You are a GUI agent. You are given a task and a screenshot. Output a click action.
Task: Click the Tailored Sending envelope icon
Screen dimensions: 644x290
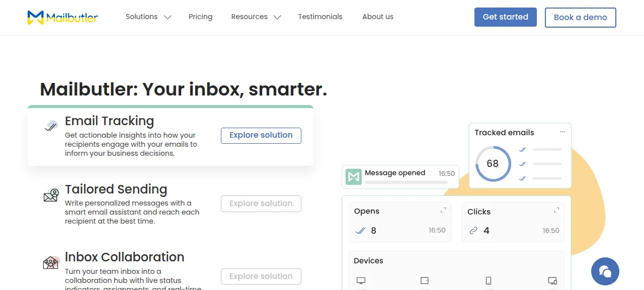click(x=51, y=195)
